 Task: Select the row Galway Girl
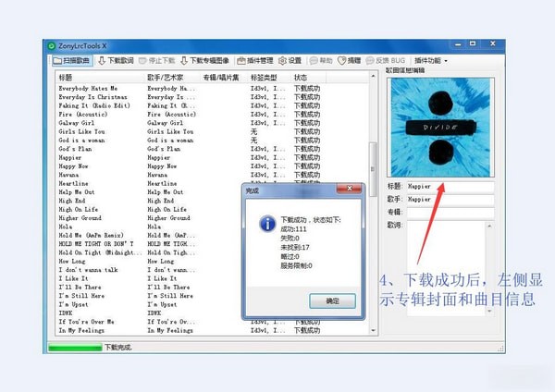pyautogui.click(x=213, y=123)
